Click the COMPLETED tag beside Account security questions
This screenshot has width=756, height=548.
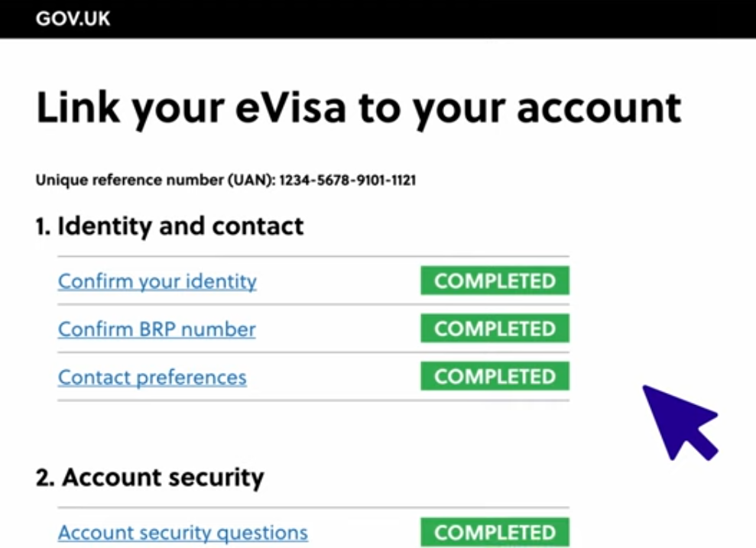pos(495,533)
